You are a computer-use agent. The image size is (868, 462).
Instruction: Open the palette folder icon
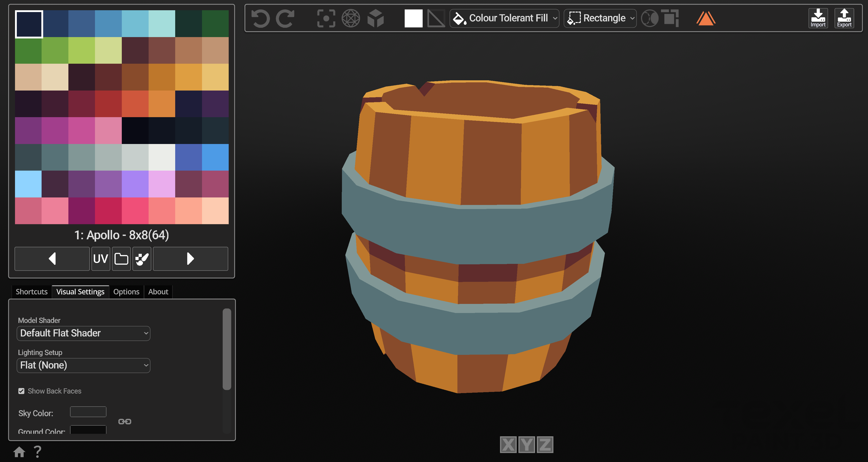tap(121, 259)
